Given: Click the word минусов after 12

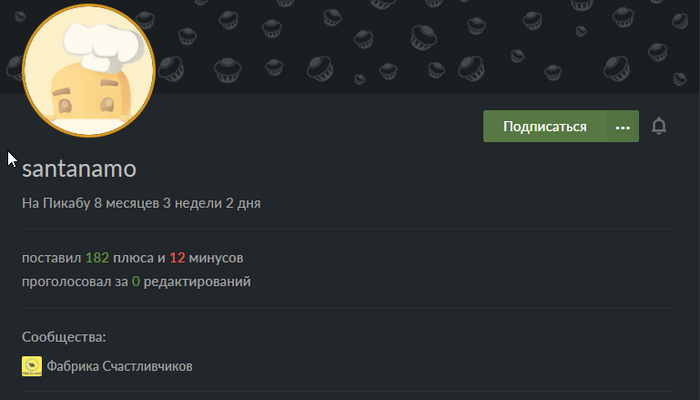Looking at the screenshot, I should (216, 258).
